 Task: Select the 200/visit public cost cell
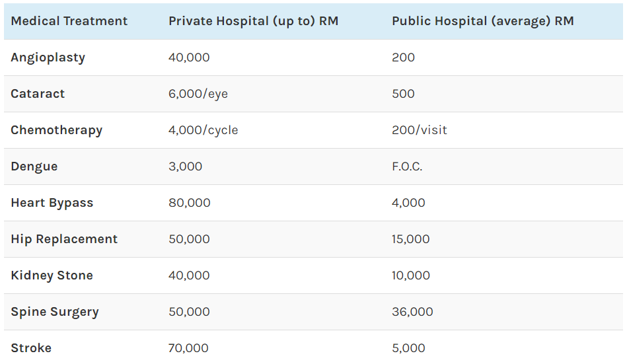tap(419, 130)
